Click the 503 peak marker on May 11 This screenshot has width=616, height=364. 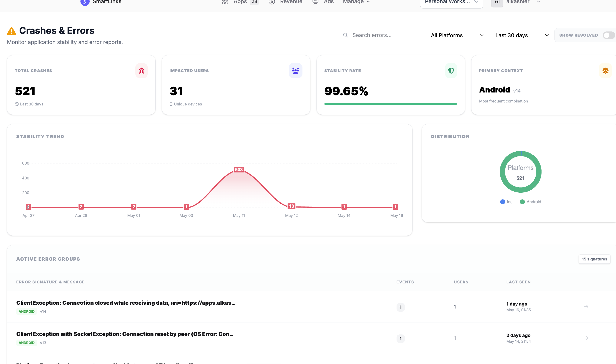239,169
